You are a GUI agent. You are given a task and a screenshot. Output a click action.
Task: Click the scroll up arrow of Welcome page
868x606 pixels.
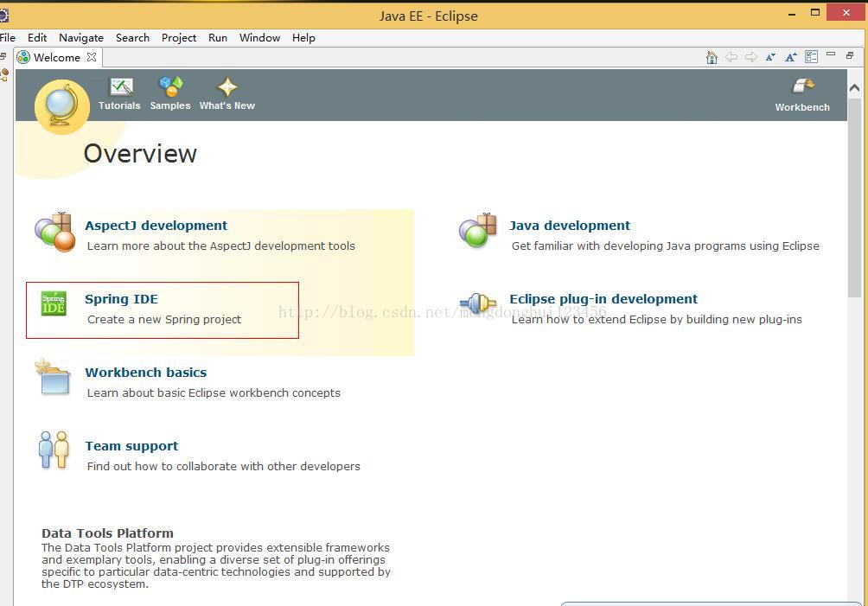pyautogui.click(x=855, y=87)
